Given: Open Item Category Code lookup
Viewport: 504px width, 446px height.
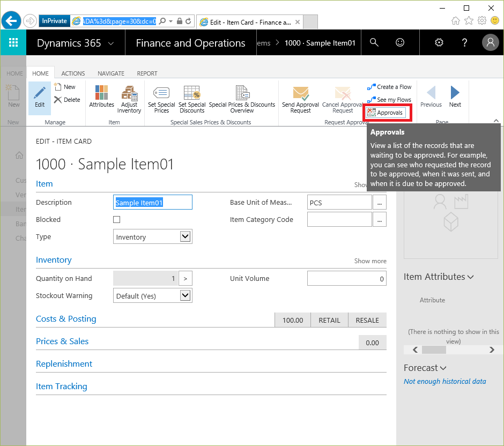Looking at the screenshot, I should (380, 219).
